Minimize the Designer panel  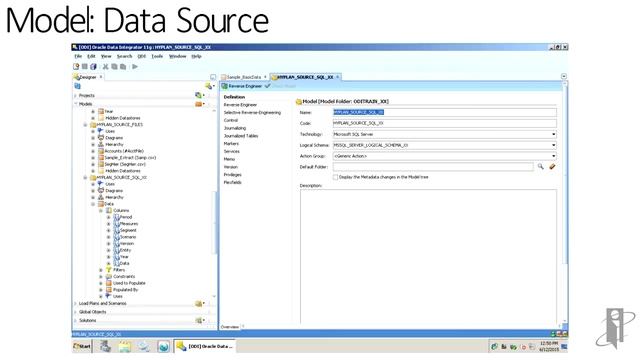click(x=213, y=77)
